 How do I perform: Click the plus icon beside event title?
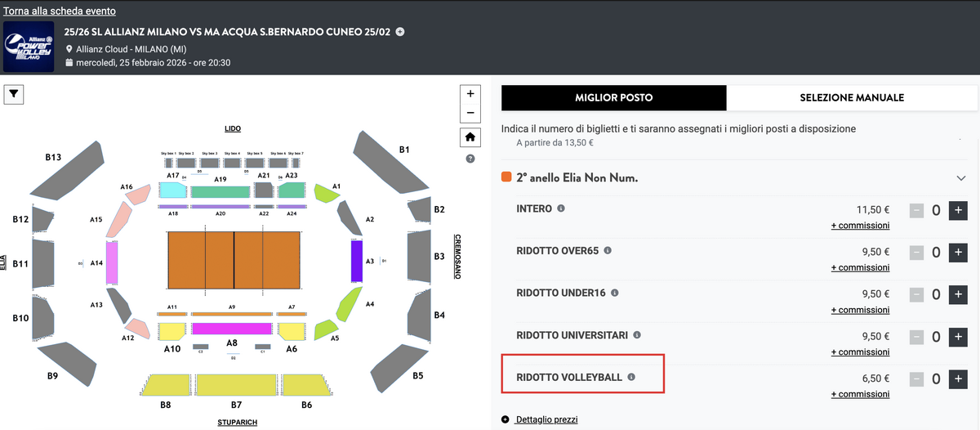[x=400, y=32]
